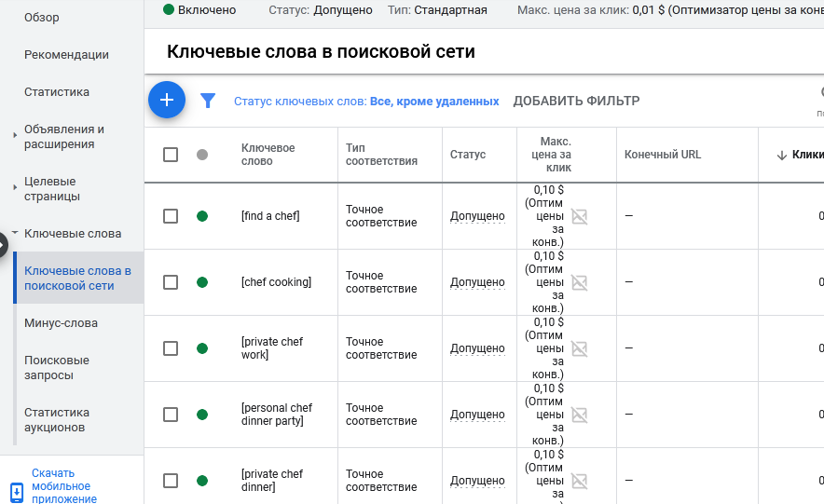This screenshot has width=824, height=504.
Task: Click Допущено status for [private chef work]
Action: pos(477,348)
